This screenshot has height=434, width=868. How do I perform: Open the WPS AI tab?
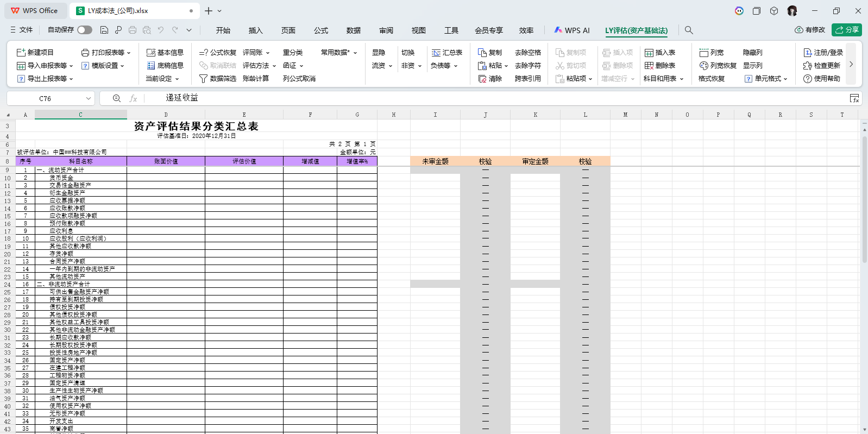click(572, 30)
